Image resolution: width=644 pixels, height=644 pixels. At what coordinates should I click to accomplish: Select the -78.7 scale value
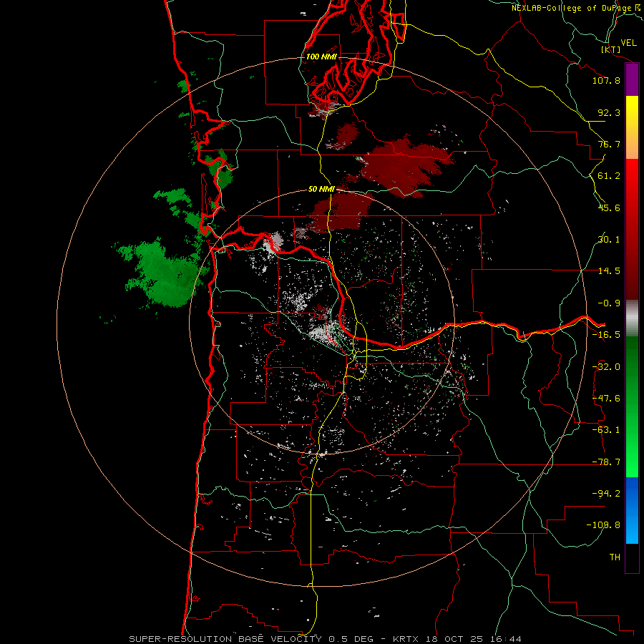click(606, 462)
